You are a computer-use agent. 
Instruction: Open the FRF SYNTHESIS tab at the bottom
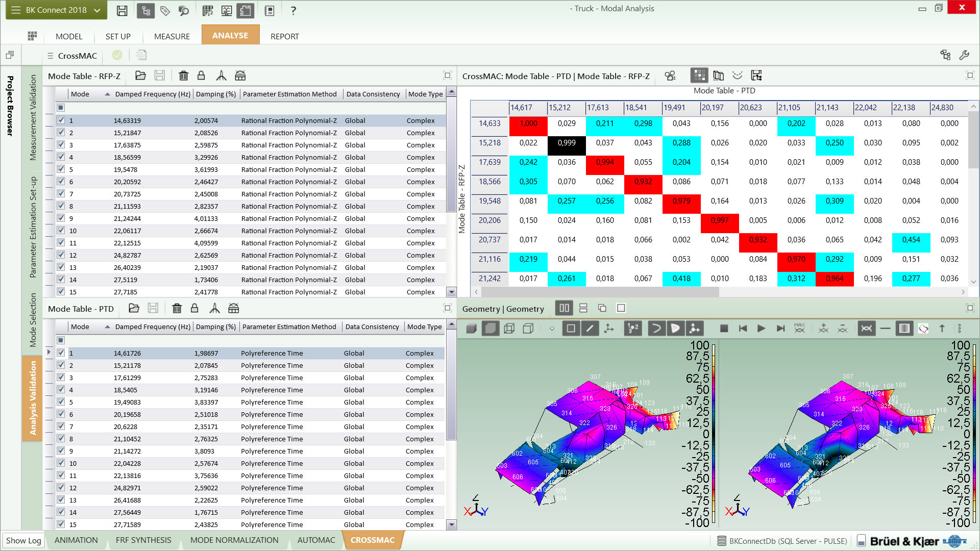(143, 540)
